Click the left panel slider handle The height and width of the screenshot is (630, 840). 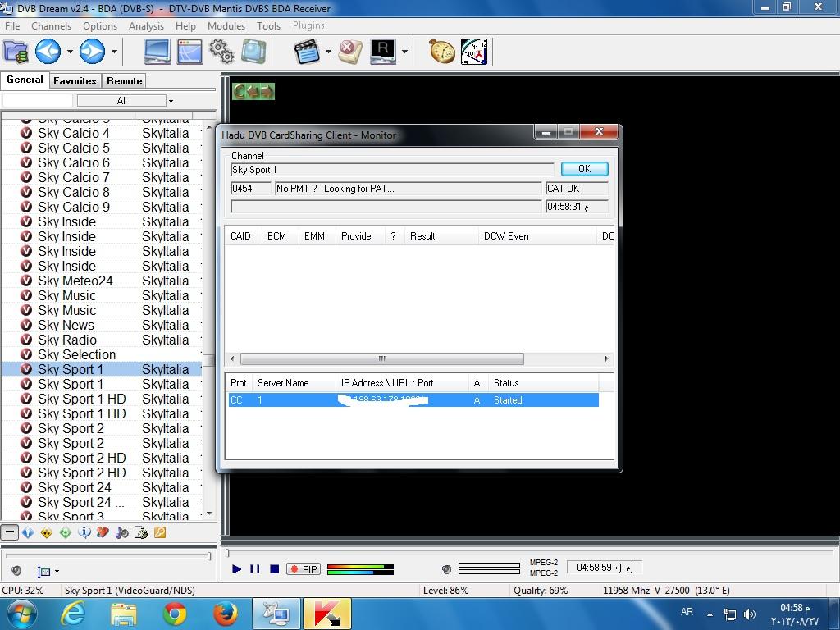tap(209, 556)
